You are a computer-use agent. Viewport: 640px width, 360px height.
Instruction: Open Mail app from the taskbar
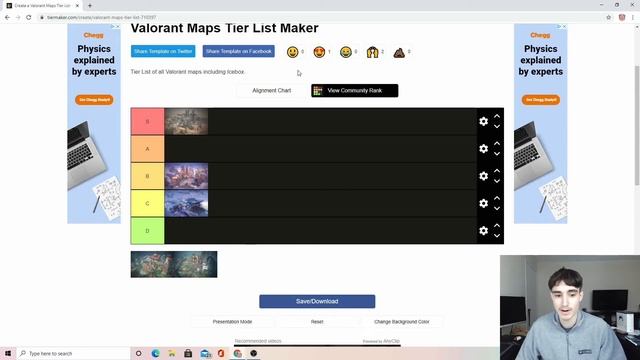(x=206, y=353)
